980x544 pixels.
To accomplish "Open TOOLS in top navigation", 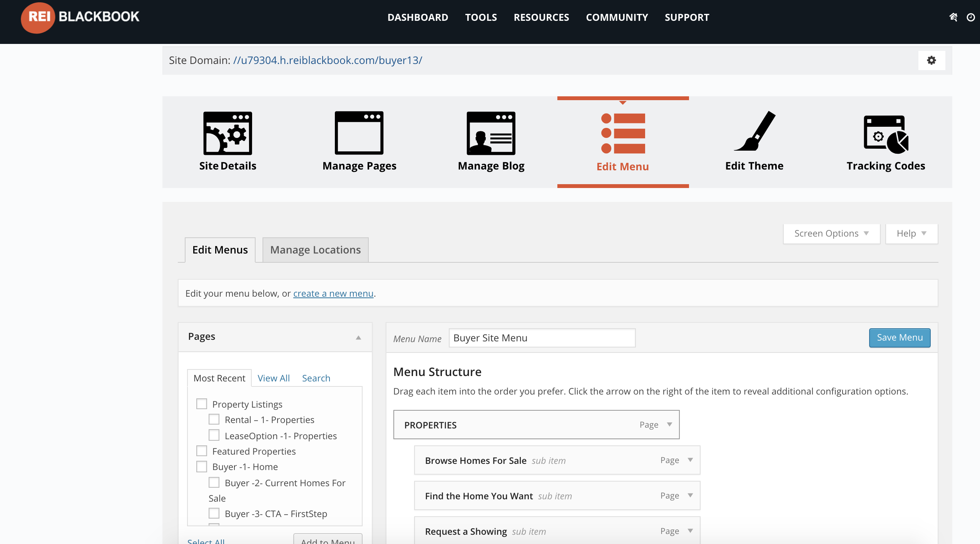I will point(481,17).
